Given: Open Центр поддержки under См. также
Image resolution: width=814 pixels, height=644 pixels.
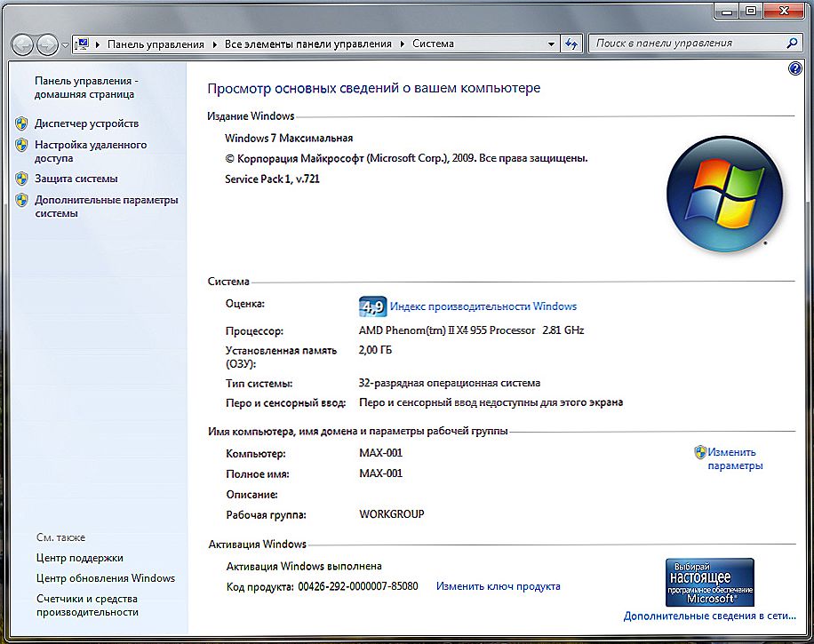Looking at the screenshot, I should point(79,558).
